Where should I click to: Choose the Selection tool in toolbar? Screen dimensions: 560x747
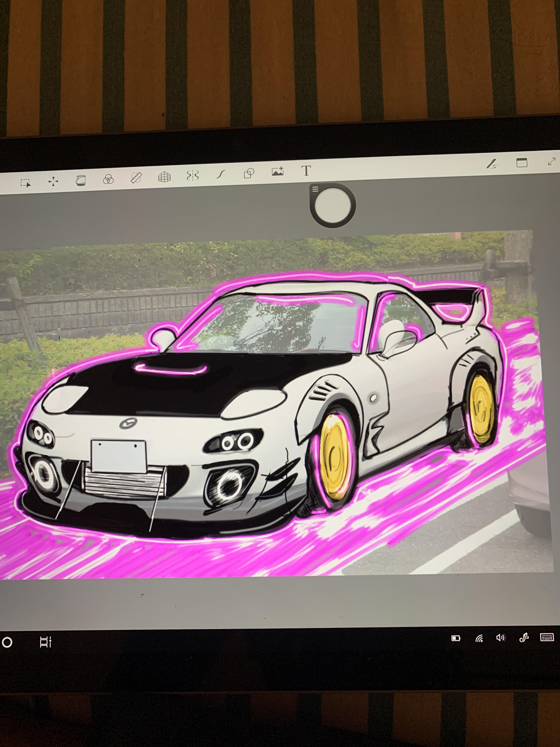26,183
